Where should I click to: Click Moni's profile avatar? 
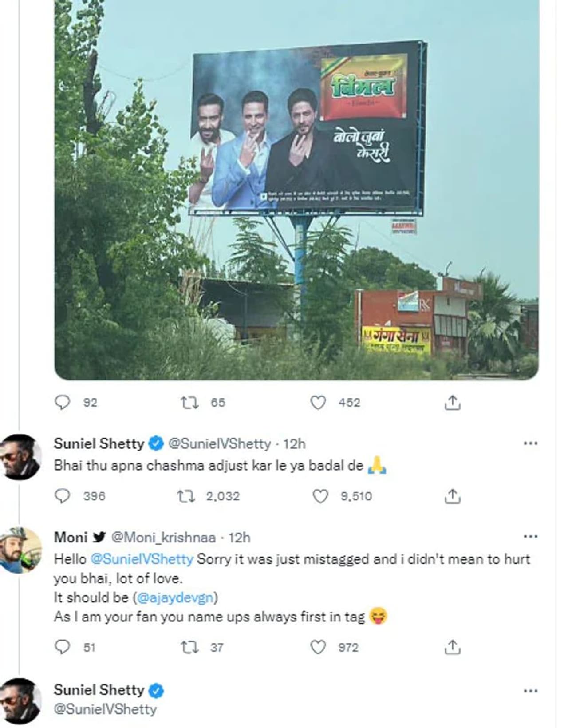click(x=21, y=550)
